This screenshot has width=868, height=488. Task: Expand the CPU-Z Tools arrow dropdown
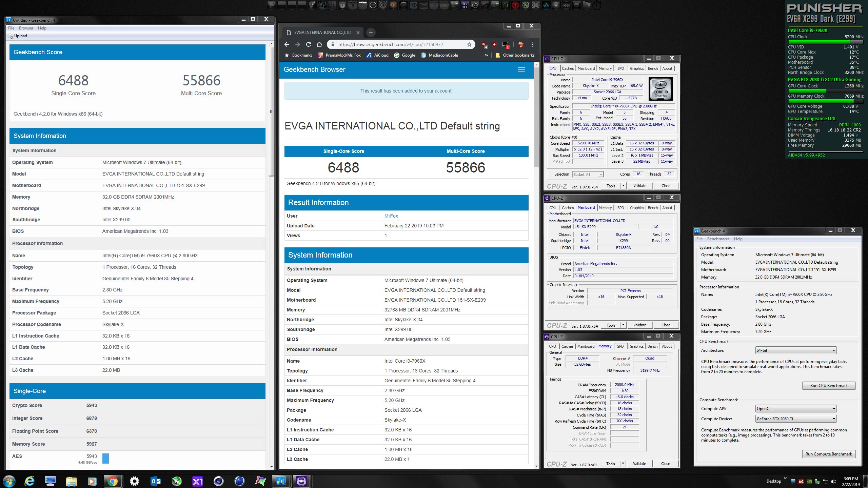623,186
